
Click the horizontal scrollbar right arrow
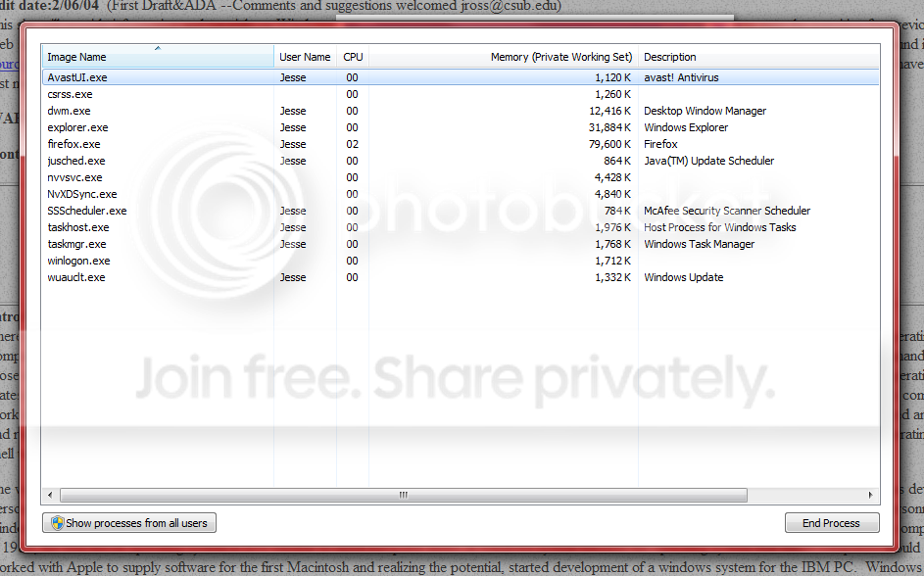[x=871, y=496]
